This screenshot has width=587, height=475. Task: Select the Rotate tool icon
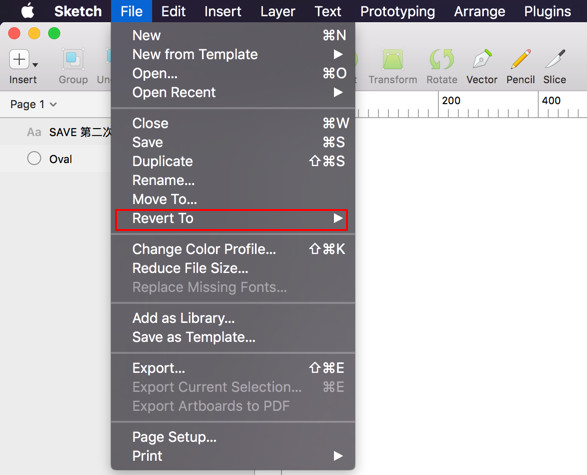click(x=442, y=59)
